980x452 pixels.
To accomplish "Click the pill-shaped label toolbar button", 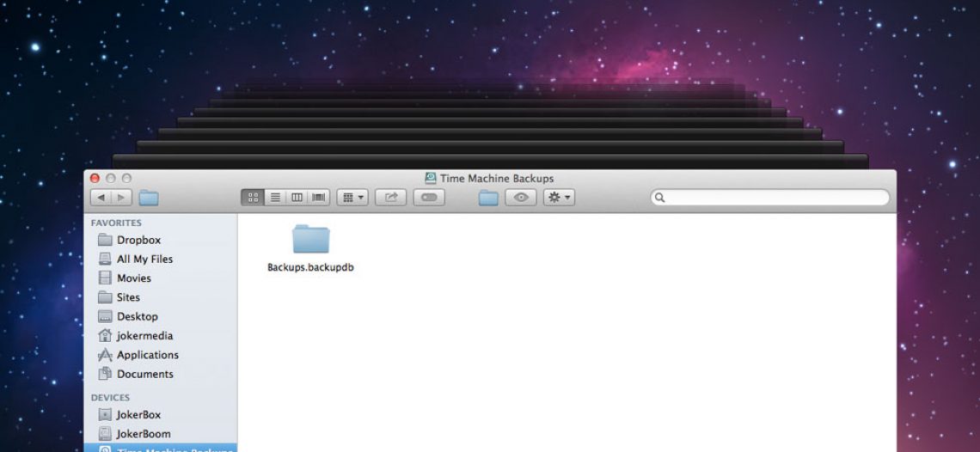I will (x=429, y=198).
